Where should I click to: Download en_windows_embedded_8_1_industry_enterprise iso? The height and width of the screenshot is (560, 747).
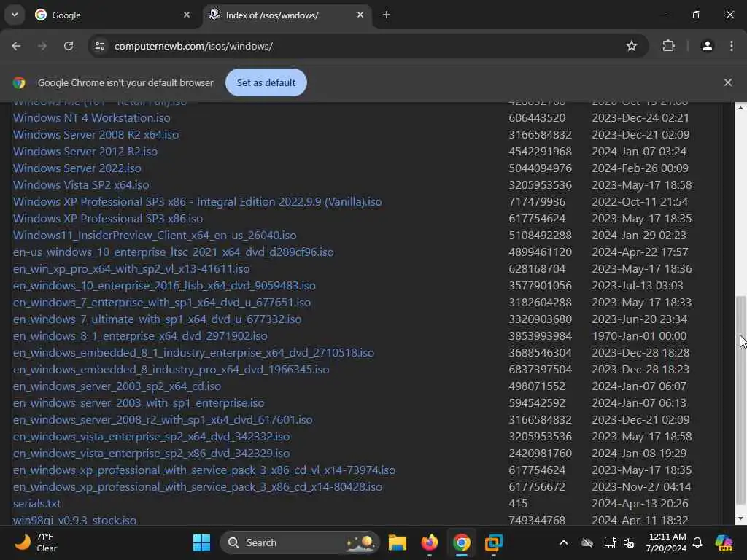click(x=193, y=352)
